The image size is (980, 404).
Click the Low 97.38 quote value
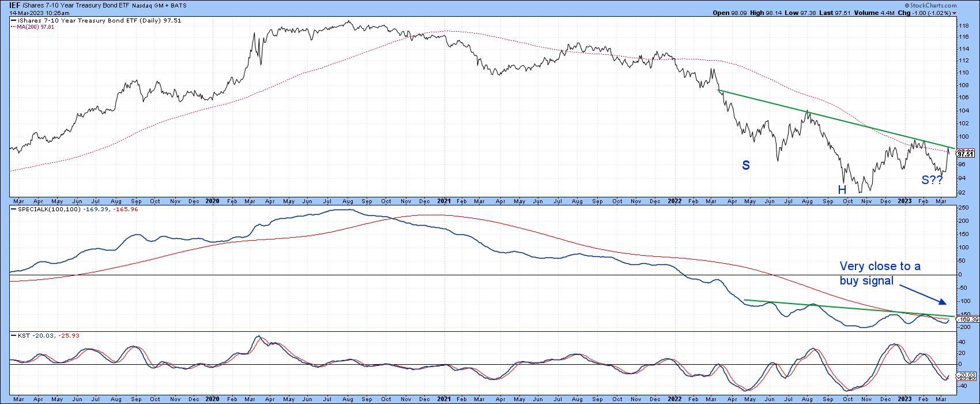click(799, 13)
